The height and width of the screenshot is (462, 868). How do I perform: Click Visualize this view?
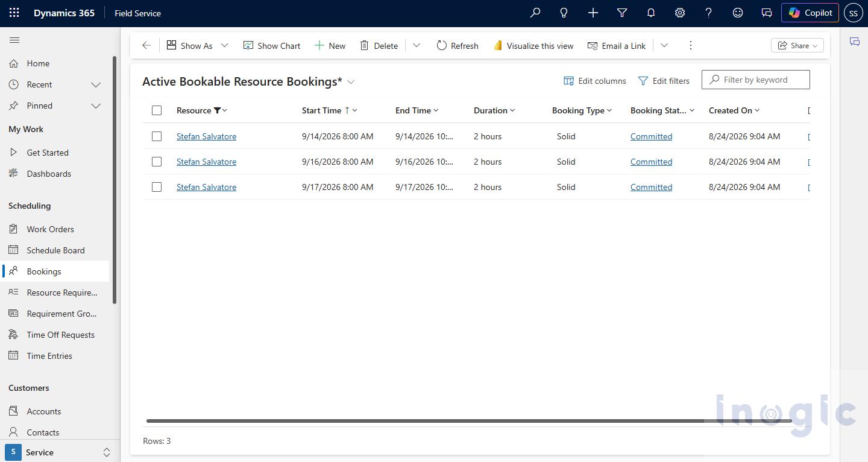(533, 45)
